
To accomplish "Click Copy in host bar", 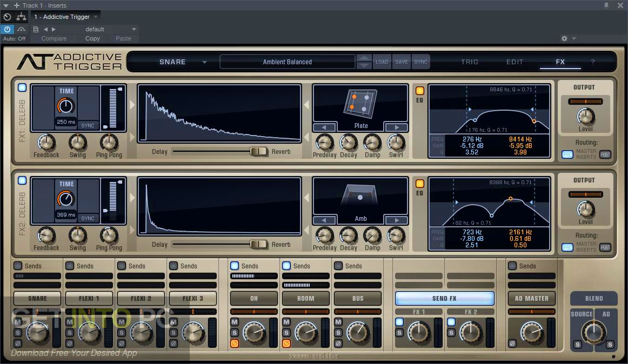I will [92, 38].
